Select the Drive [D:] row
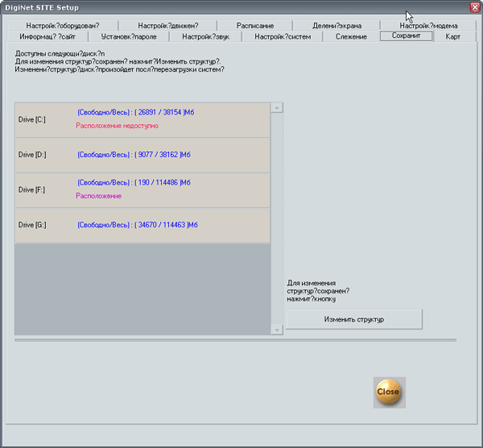Image resolution: width=483 pixels, height=448 pixels. [142, 155]
